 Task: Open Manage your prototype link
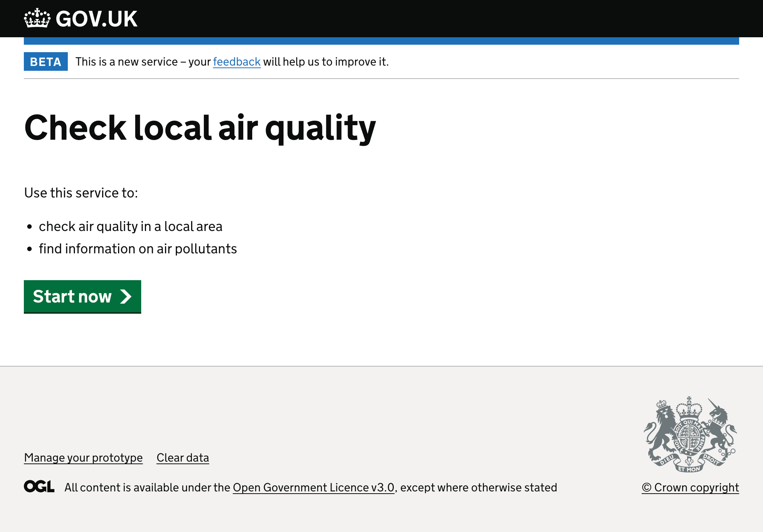[x=83, y=457]
